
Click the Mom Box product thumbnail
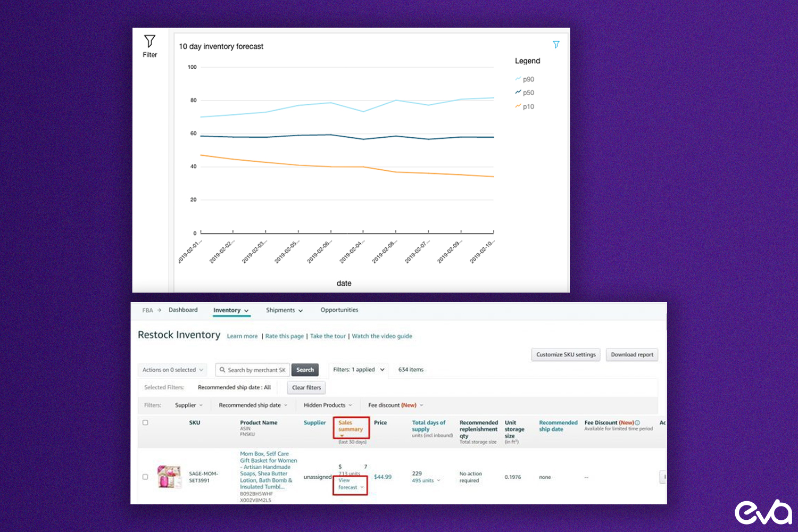169,476
